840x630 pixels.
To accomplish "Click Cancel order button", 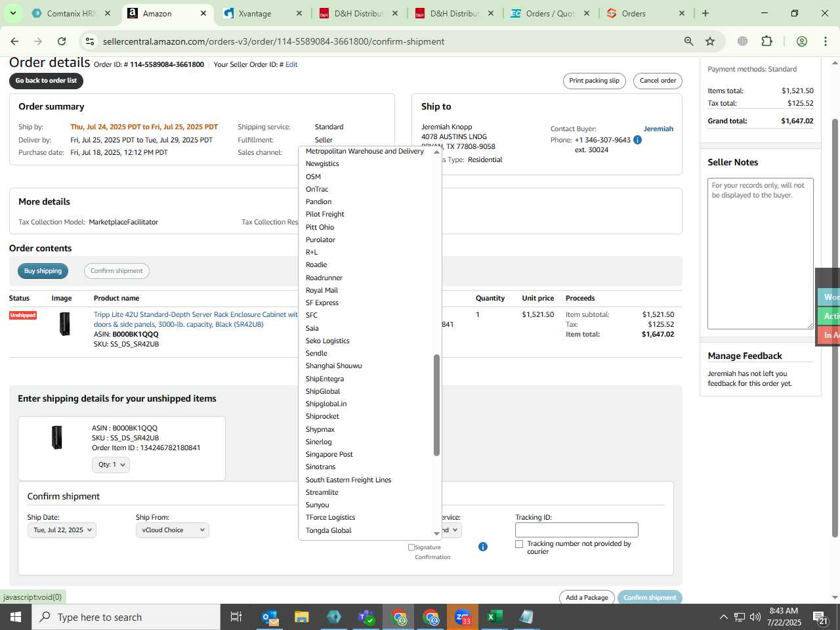I will pyautogui.click(x=658, y=81).
